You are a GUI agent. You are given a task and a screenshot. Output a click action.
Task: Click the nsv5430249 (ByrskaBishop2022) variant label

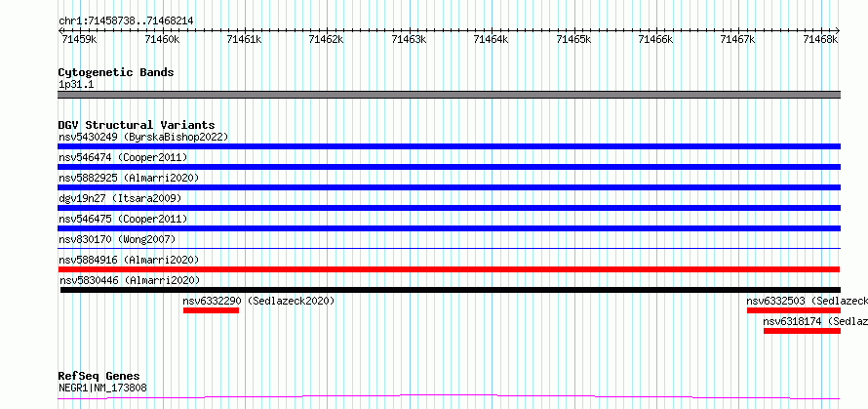(x=143, y=137)
